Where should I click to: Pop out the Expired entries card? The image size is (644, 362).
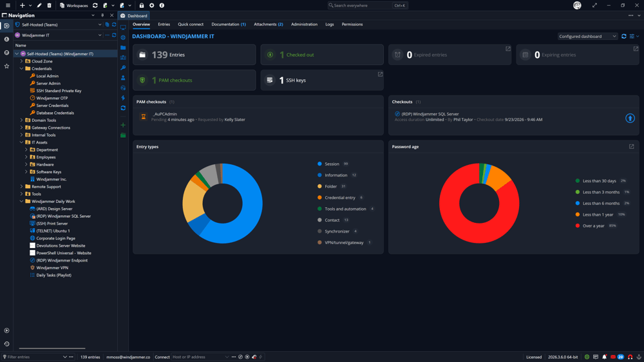[x=508, y=49]
